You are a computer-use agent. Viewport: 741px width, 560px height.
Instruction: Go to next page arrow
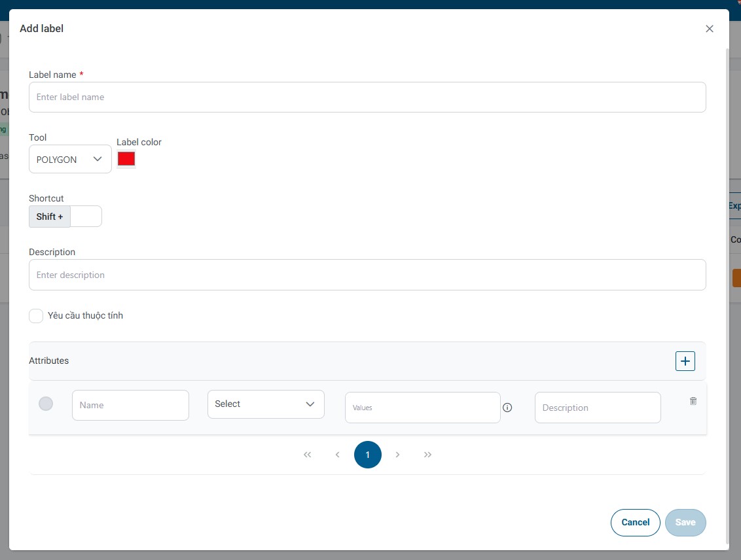pyautogui.click(x=398, y=455)
